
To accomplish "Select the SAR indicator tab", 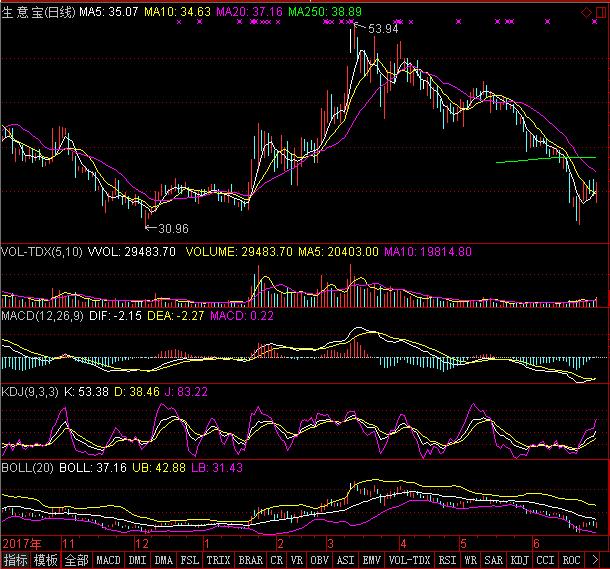I will [494, 560].
